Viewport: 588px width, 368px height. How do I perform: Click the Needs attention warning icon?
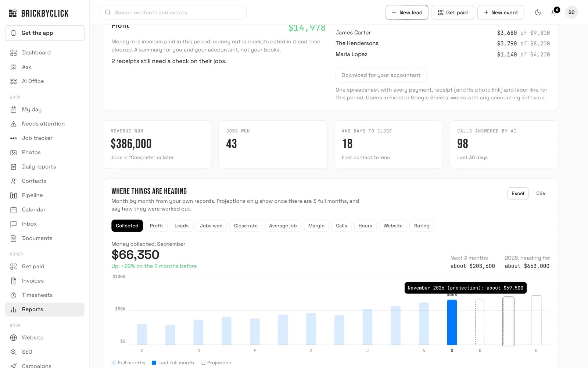point(14,124)
